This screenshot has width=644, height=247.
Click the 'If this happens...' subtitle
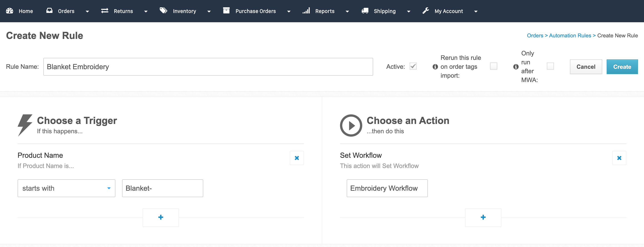60,131
